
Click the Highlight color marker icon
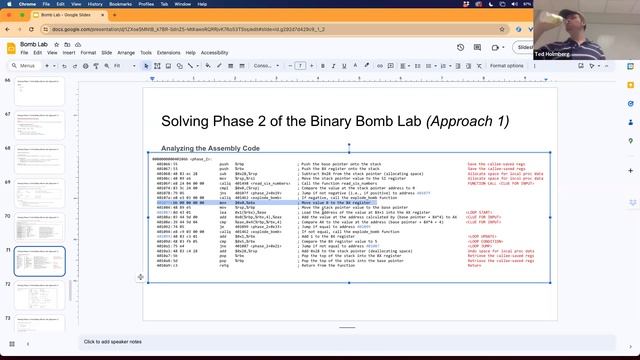(x=366, y=66)
